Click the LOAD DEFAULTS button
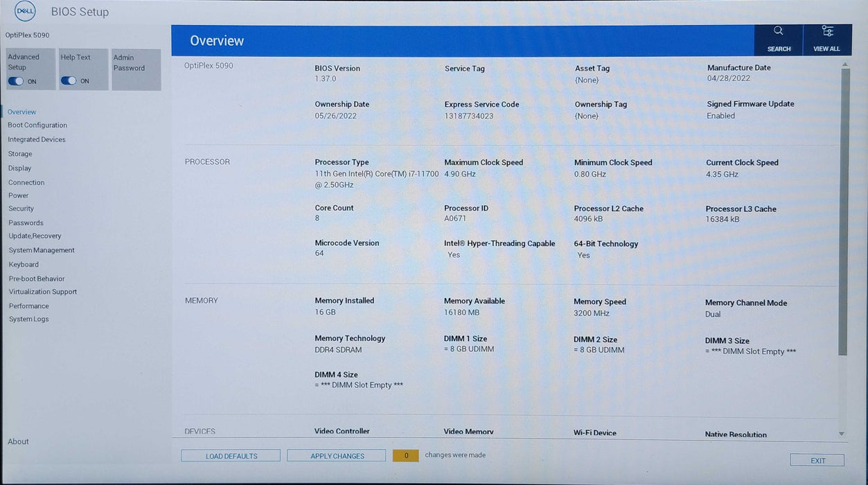 231,456
